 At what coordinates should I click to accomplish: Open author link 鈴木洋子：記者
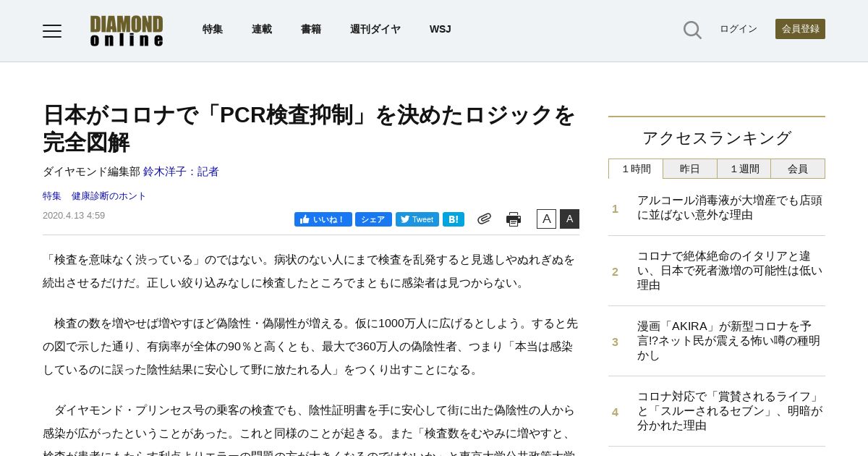[x=181, y=172]
